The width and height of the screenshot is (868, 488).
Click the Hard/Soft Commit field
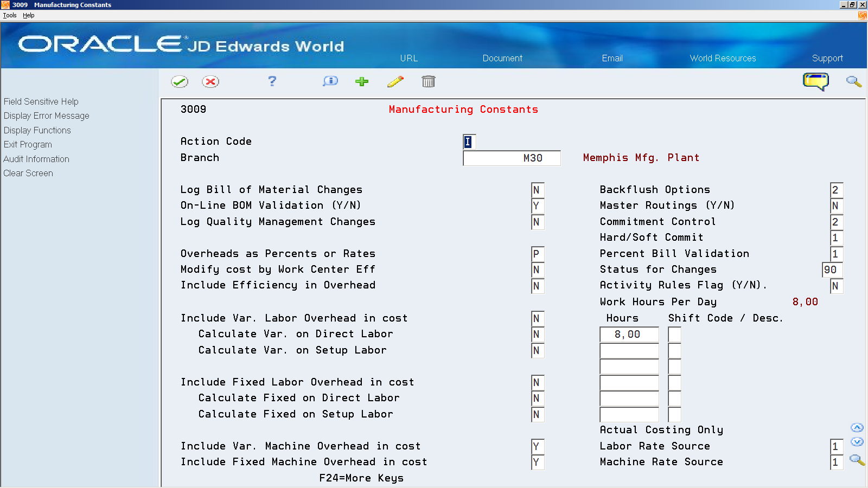(837, 237)
